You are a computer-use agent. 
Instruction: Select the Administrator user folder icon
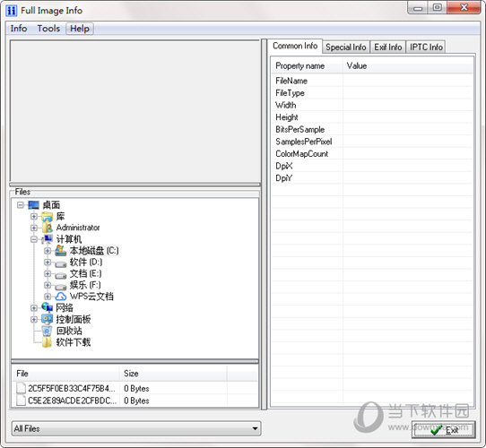[48, 228]
